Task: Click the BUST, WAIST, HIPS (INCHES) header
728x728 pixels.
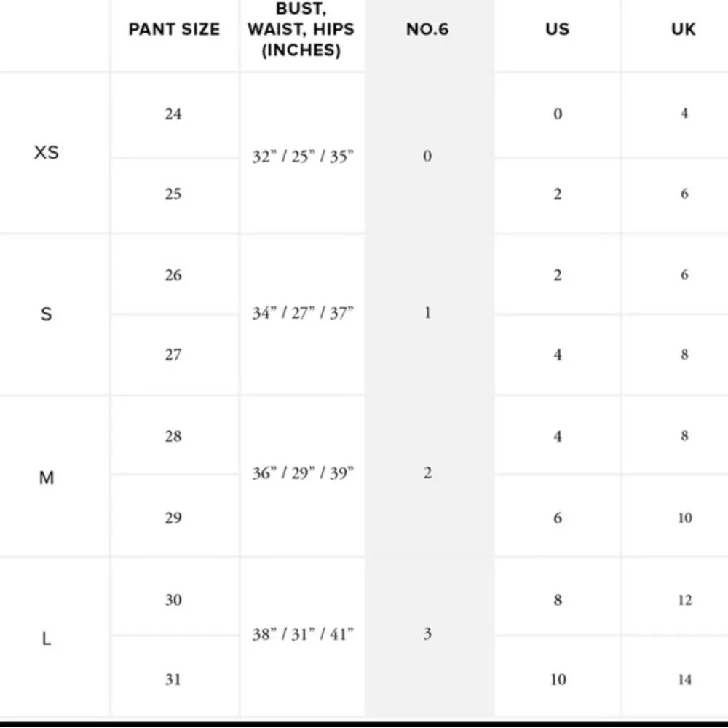Action: coord(301,30)
